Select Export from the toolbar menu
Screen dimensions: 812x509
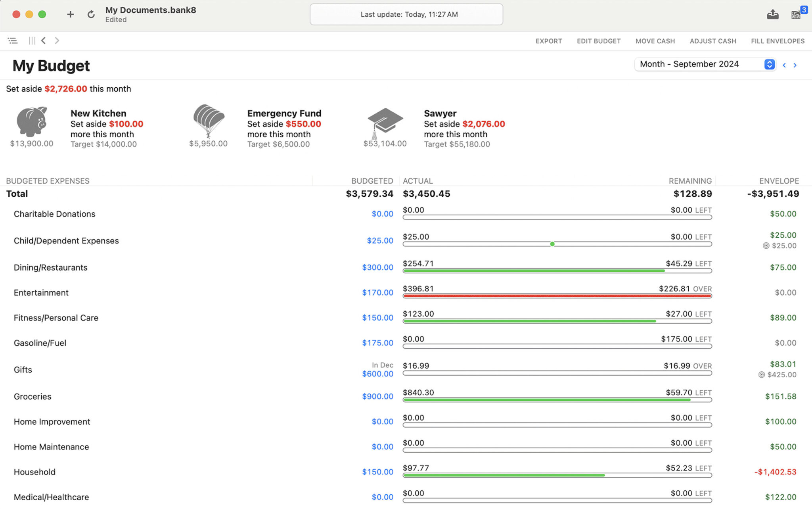coord(549,40)
